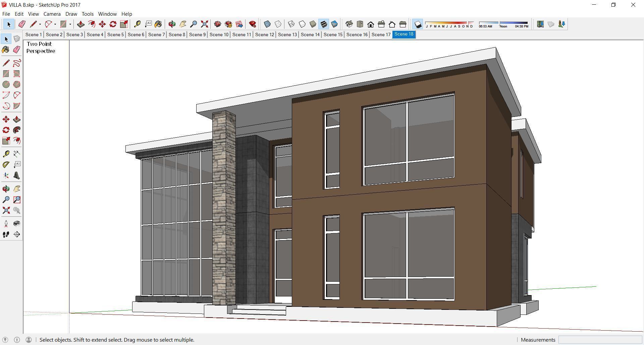Switch to Shaded style

[x=313, y=24]
